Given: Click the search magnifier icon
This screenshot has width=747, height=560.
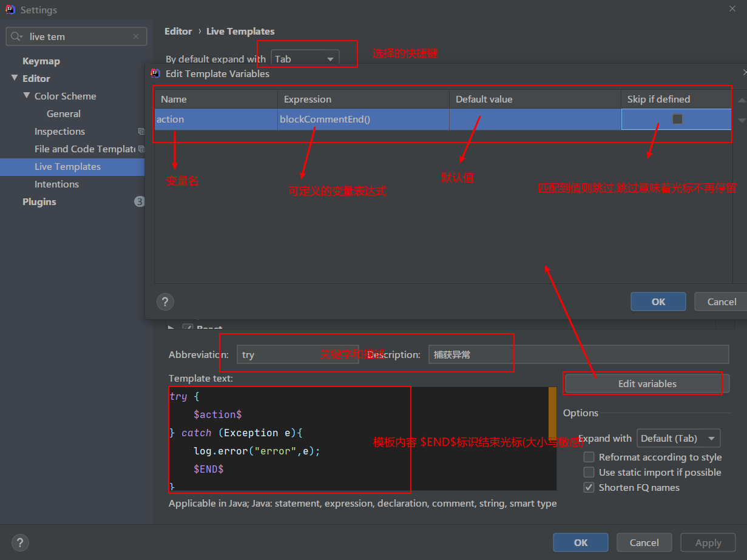Looking at the screenshot, I should [x=16, y=36].
